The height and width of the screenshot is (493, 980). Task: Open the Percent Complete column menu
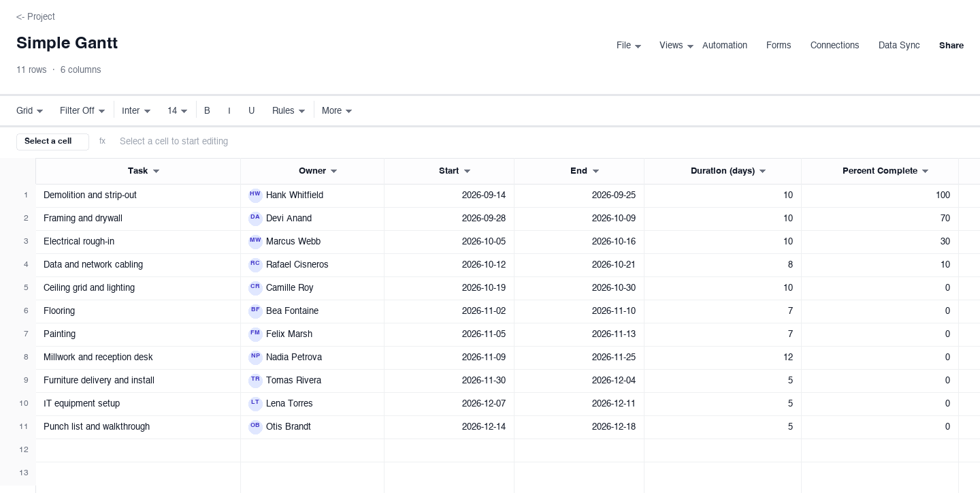925,171
